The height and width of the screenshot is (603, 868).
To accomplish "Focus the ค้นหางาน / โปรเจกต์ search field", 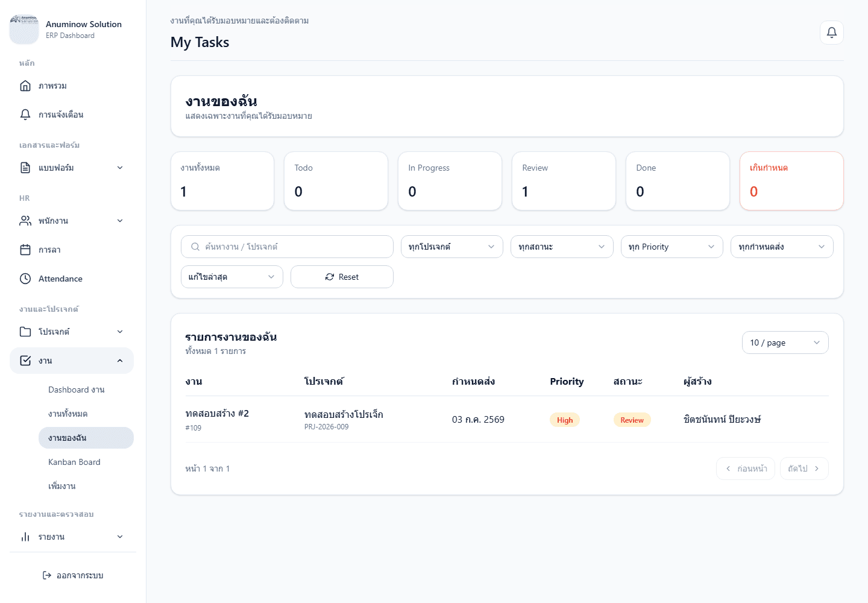I will (287, 247).
